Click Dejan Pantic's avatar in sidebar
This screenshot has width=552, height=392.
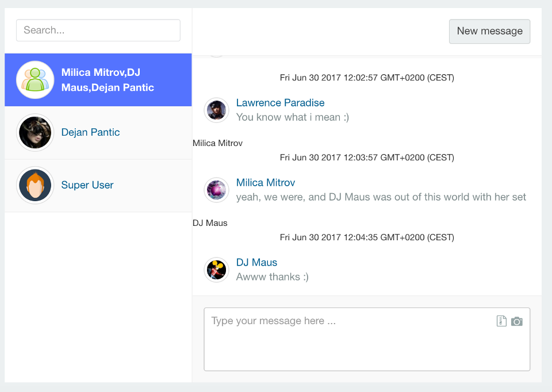tap(35, 132)
